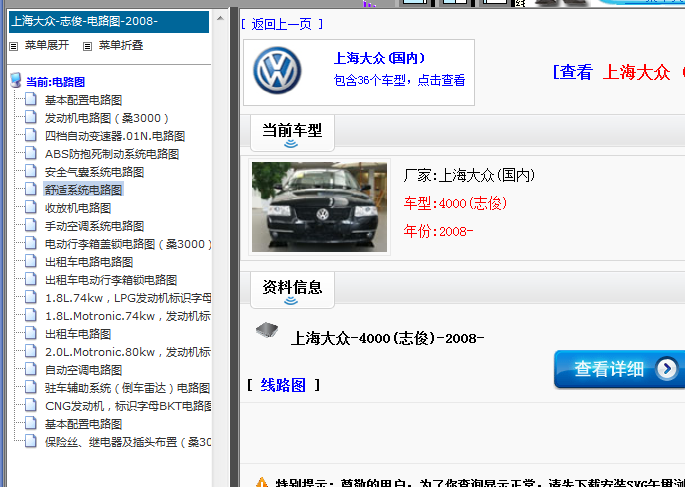Click document icon beside CNG发动机 item
Viewport: 685px width, 487px height.
(x=31, y=405)
